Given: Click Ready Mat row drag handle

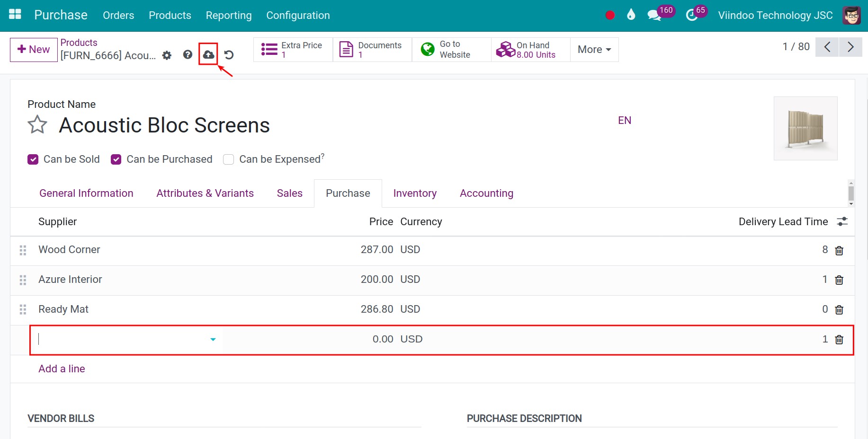Looking at the screenshot, I should (23, 310).
